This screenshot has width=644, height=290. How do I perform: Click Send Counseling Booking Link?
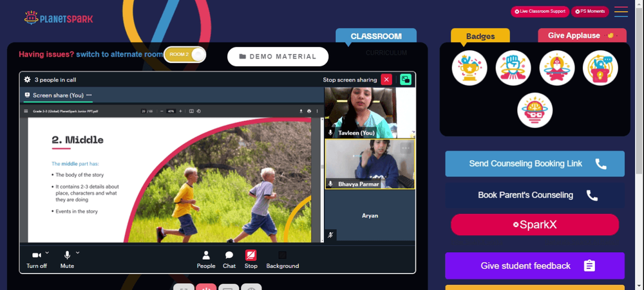pos(535,164)
